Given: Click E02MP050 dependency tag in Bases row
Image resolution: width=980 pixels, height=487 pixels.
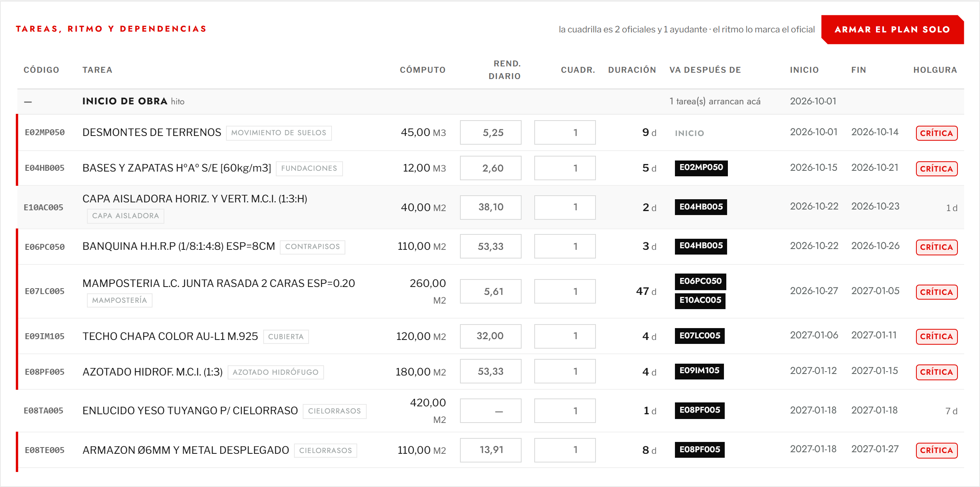Looking at the screenshot, I should click(701, 168).
